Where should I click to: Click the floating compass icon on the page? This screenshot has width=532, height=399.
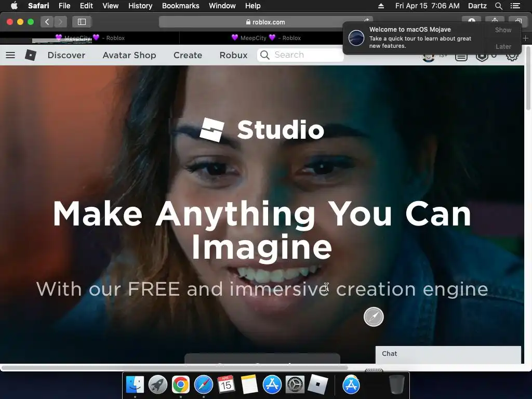click(374, 317)
